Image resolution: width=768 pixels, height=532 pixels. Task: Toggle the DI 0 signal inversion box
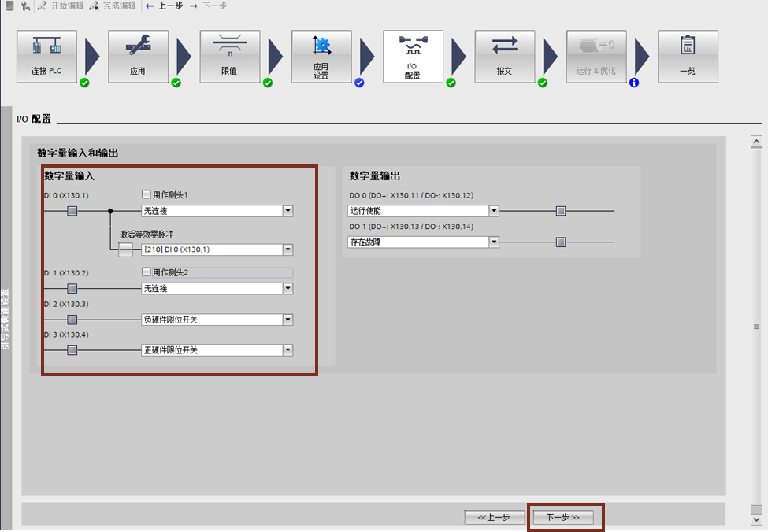[x=72, y=211]
